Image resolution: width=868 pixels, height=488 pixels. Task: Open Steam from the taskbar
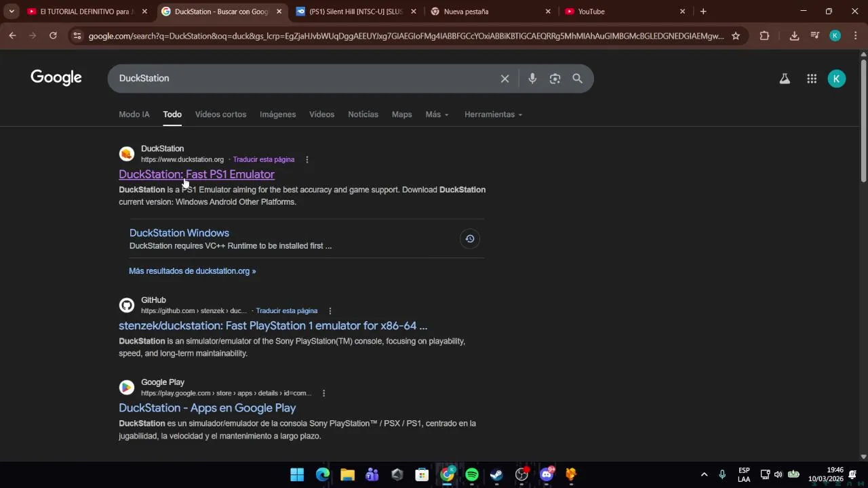point(496,474)
